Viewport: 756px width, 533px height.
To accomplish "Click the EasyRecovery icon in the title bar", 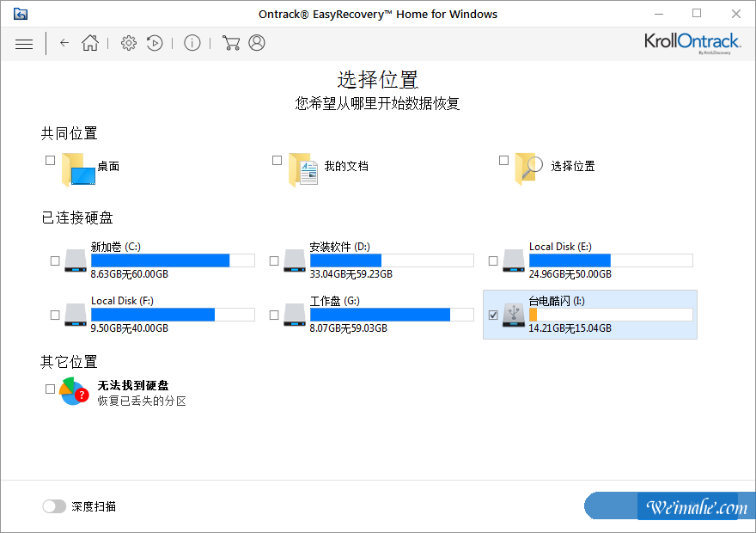I will click(x=21, y=14).
